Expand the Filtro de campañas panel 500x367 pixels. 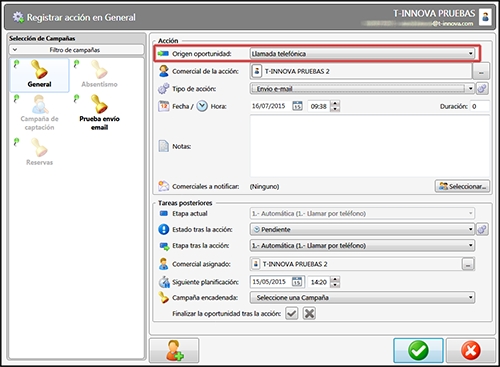coord(77,50)
